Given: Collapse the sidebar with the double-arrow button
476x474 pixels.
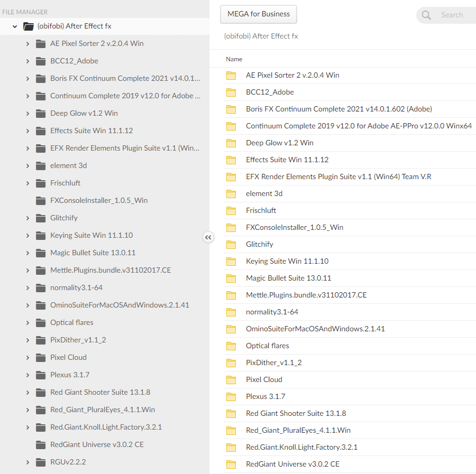Looking at the screenshot, I should click(x=208, y=237).
